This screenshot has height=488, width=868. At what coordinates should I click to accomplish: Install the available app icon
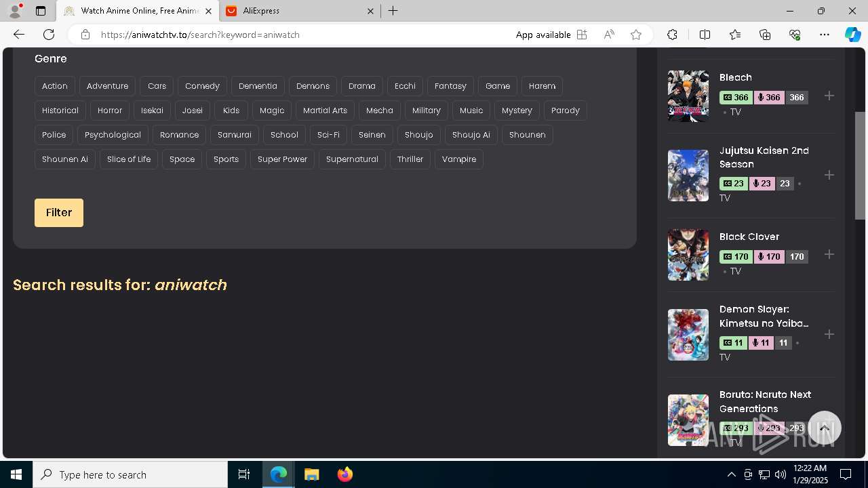(x=582, y=35)
